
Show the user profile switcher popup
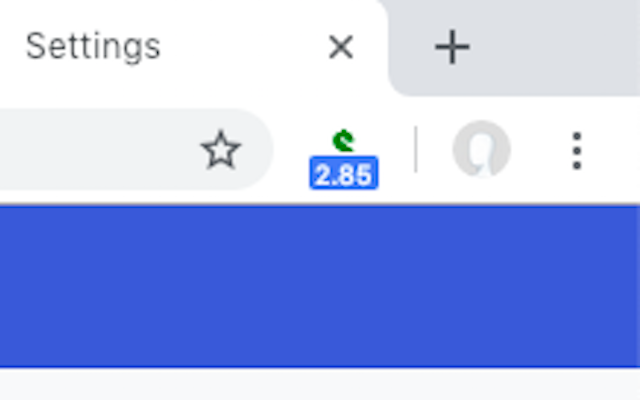pos(482,149)
